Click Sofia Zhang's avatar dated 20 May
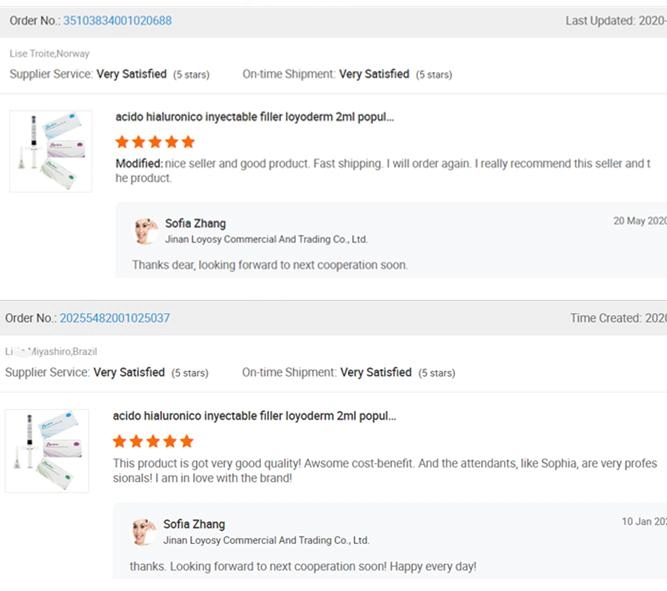Image resolution: width=667 pixels, height=591 pixels. [145, 231]
